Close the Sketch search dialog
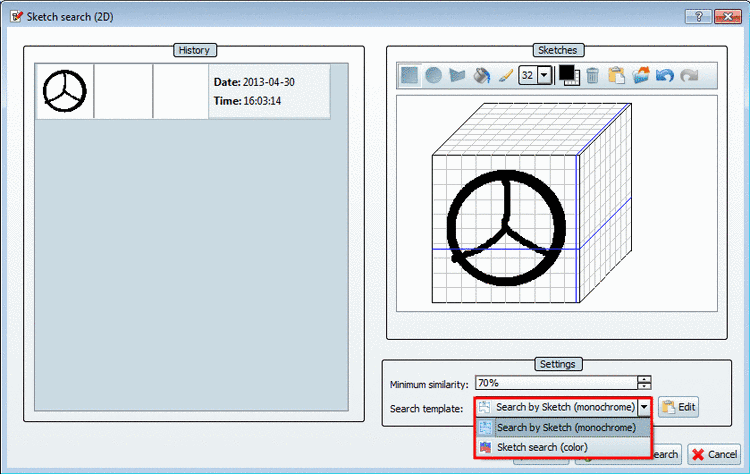The height and width of the screenshot is (474, 750). [728, 16]
